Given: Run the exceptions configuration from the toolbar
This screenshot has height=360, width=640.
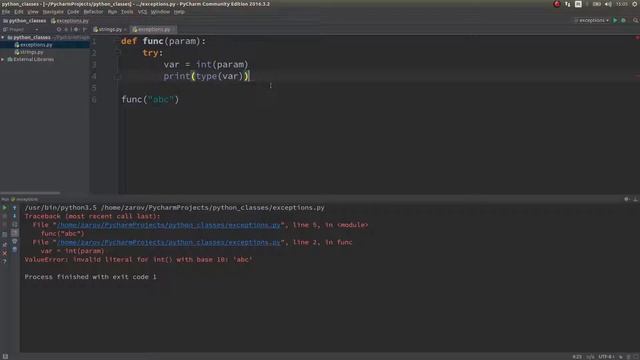Looking at the screenshot, I should point(615,20).
